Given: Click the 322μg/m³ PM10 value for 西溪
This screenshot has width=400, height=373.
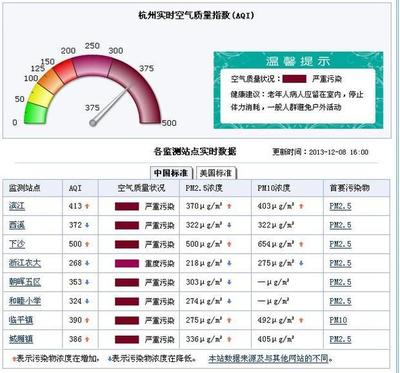Looking at the screenshot, I should 276,225.
